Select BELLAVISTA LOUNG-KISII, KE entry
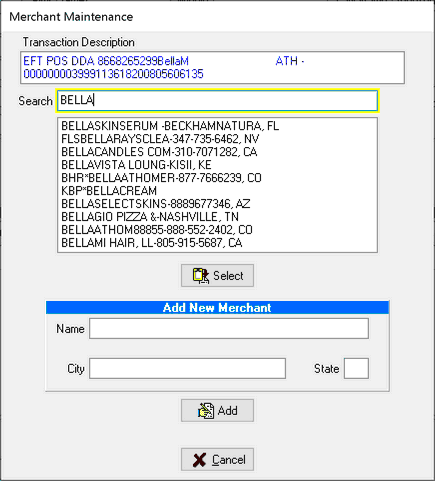Screen dimensions: 435x481 [x=217, y=165]
